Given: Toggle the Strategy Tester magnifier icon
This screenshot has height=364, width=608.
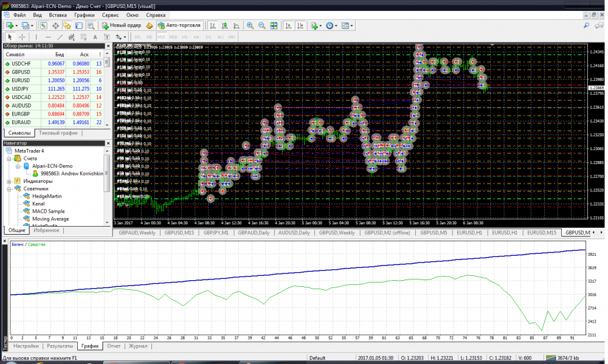Looking at the screenshot, I should pos(91,26).
